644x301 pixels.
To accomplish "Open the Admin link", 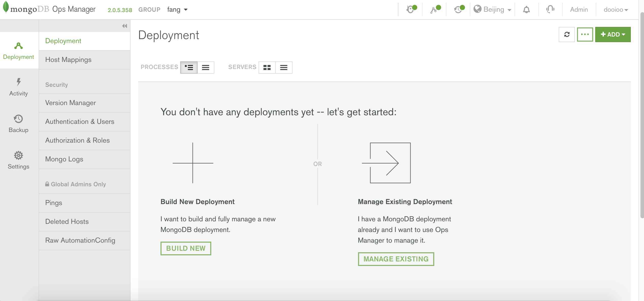I will [579, 10].
